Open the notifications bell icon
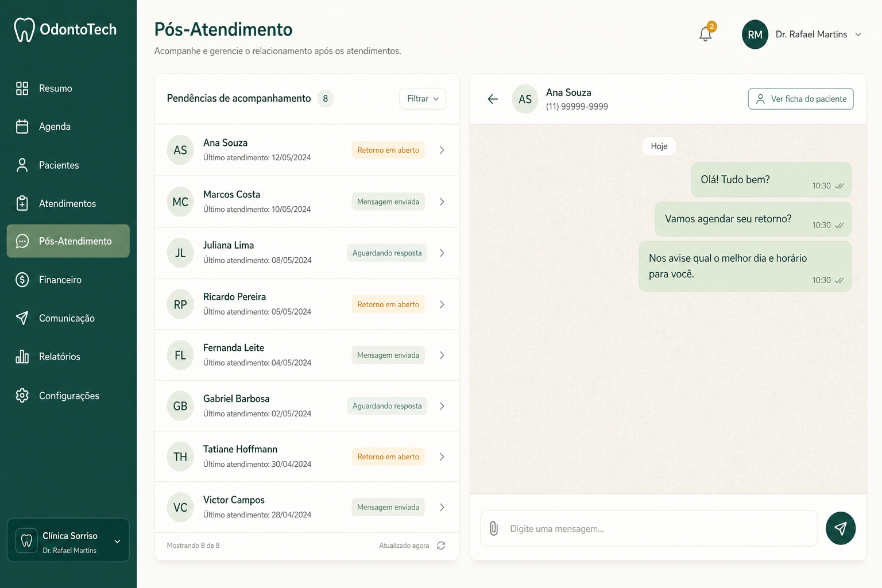Viewport: 882px width, 588px height. click(x=706, y=34)
